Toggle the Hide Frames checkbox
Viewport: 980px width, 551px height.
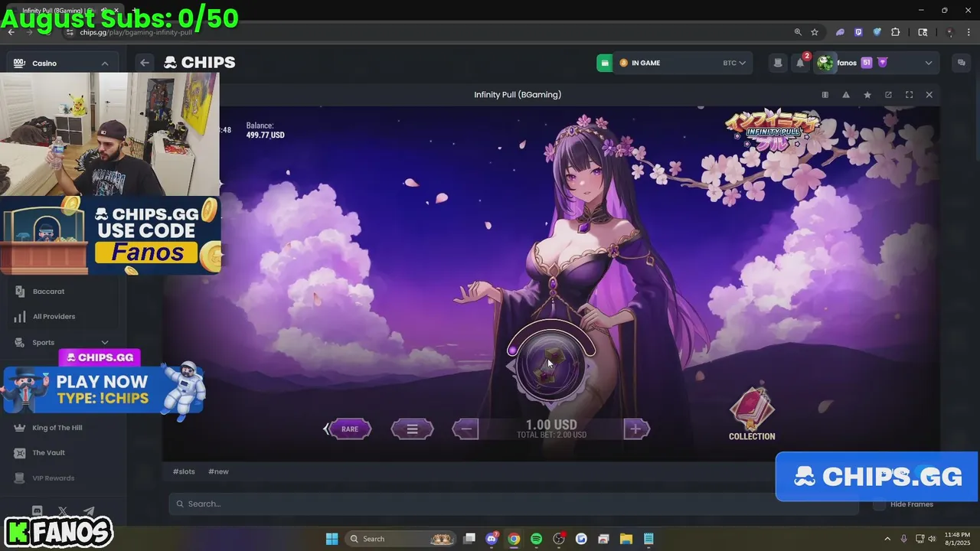pos(880,504)
